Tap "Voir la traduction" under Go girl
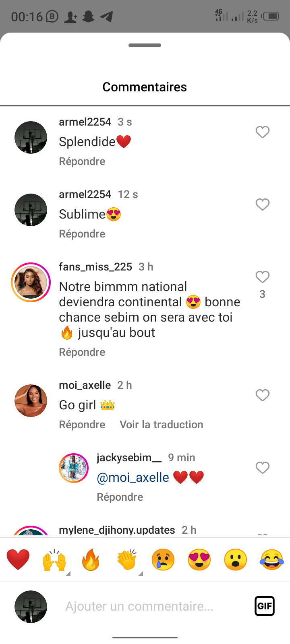Viewport: 290px width, 644px height. pyautogui.click(x=161, y=425)
